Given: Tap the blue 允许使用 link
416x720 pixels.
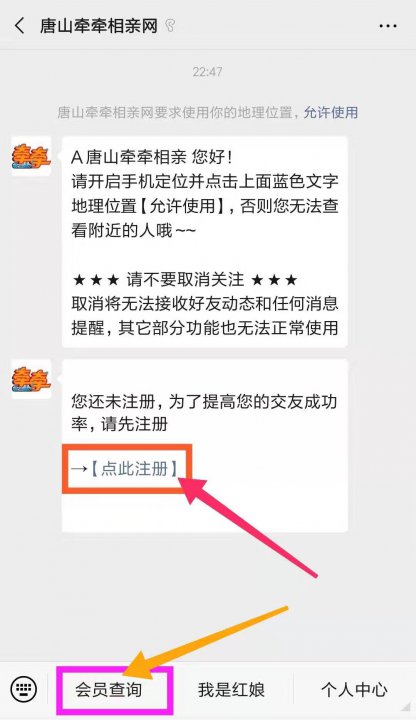Looking at the screenshot, I should tap(331, 112).
